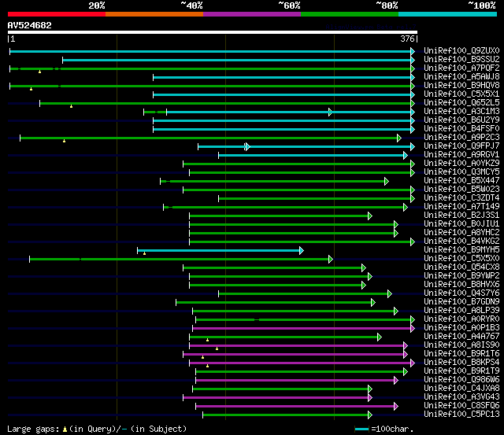Select the UniRef100_A0RYR0 label
The height and width of the screenshot is (435, 504).
click(461, 319)
